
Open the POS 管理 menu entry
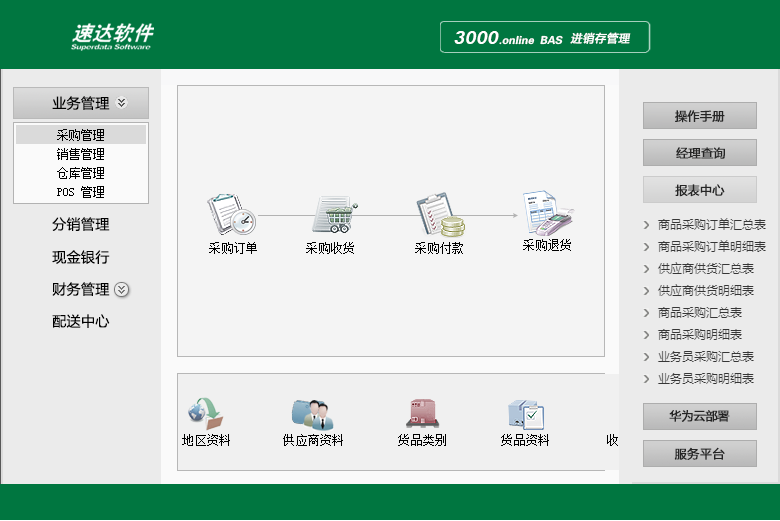pyautogui.click(x=81, y=192)
